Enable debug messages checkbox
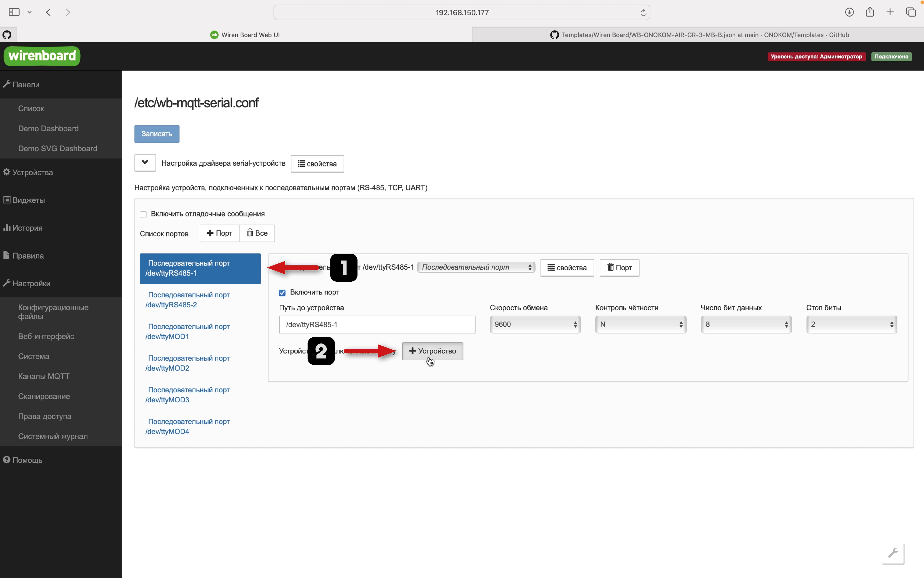Image resolution: width=924 pixels, height=578 pixels. click(x=143, y=214)
